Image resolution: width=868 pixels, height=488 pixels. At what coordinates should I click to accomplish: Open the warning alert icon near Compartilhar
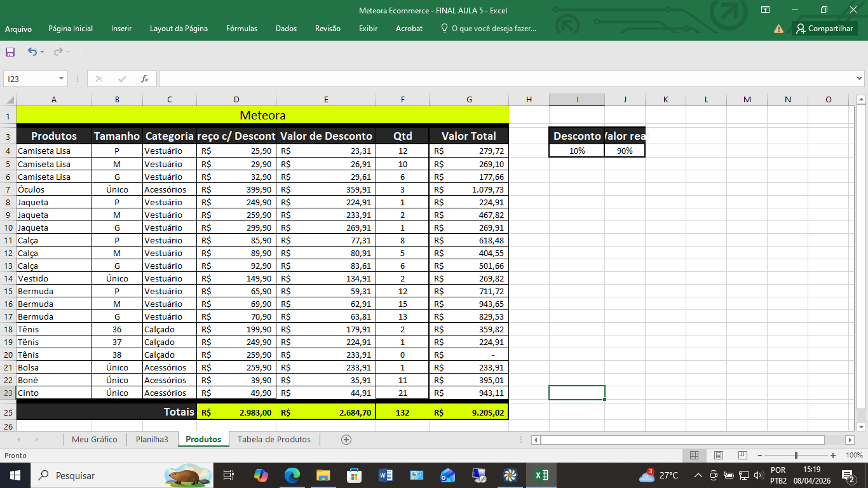[778, 29]
